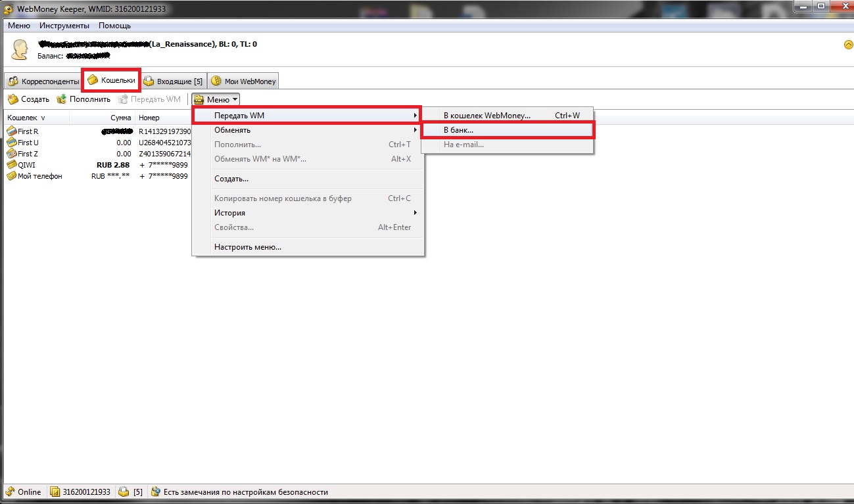Expand the История submenu
Image resolution: width=854 pixels, height=504 pixels.
(308, 213)
